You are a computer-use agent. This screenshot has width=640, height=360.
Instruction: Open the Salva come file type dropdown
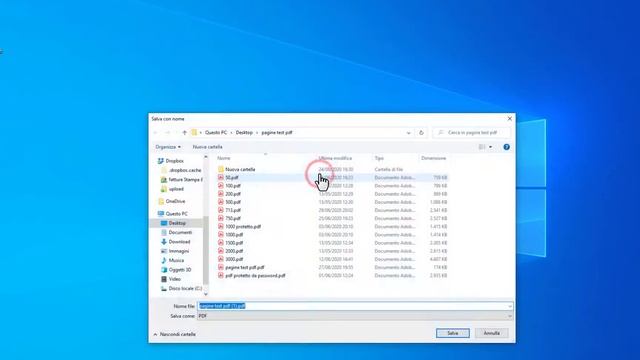[355, 316]
